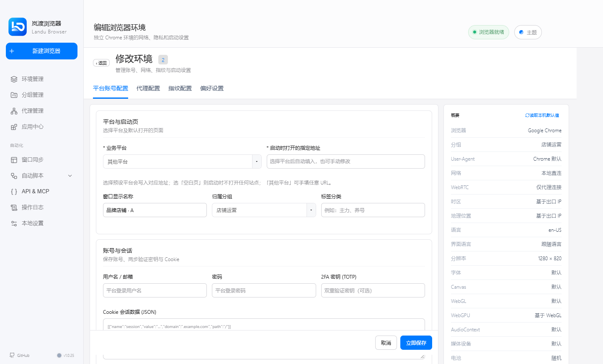Click the 取消 button
Image resolution: width=603 pixels, height=364 pixels.
coord(386,343)
